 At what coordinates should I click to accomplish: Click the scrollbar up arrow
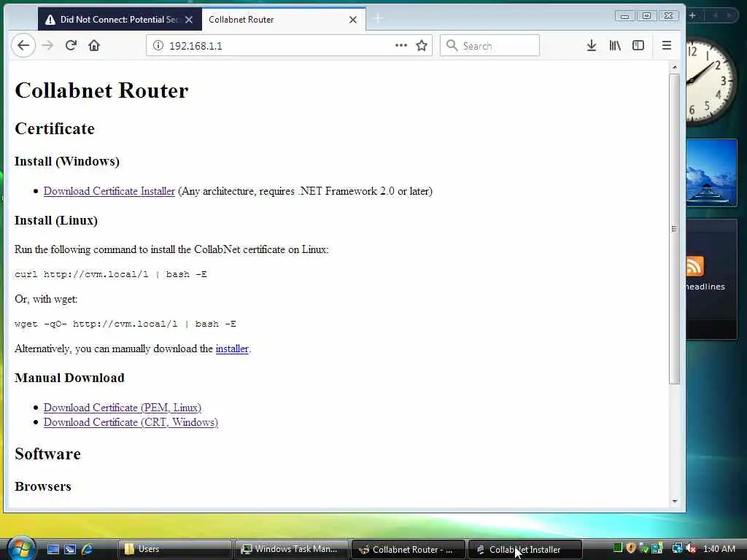click(674, 67)
